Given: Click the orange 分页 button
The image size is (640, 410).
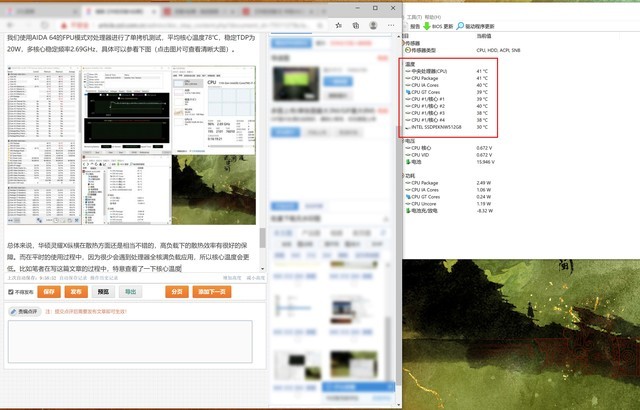Looking at the screenshot, I should pyautogui.click(x=177, y=292).
